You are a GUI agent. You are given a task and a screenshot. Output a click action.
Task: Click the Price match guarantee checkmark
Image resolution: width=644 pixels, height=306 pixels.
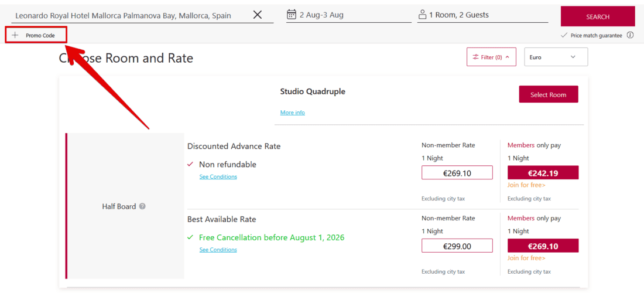564,35
